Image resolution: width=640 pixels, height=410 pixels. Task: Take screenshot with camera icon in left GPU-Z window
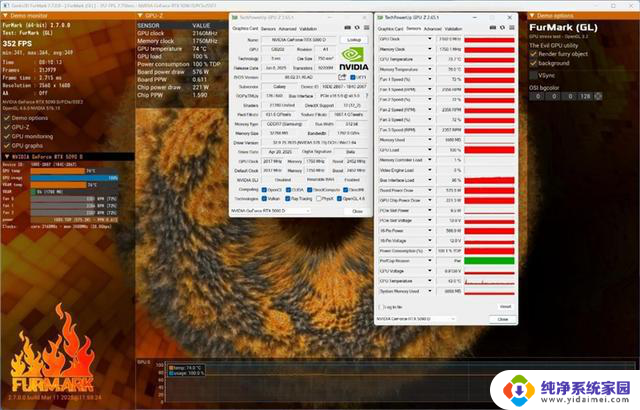[x=347, y=28]
